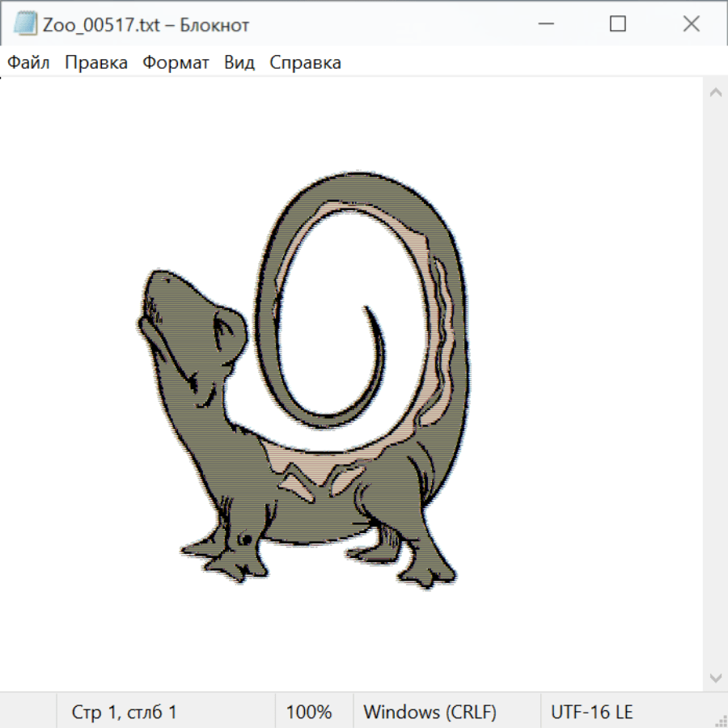Open the Справка menu
Screen dimensions: 728x728
(305, 63)
